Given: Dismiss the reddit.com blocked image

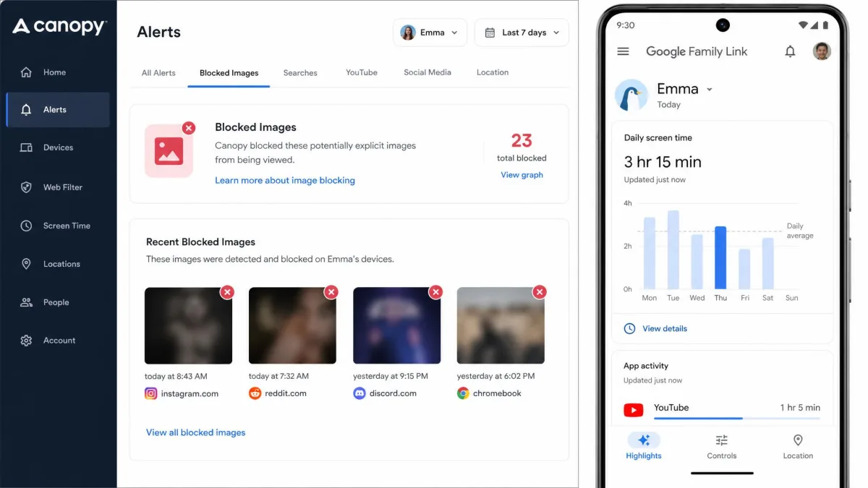Looking at the screenshot, I should (x=331, y=292).
